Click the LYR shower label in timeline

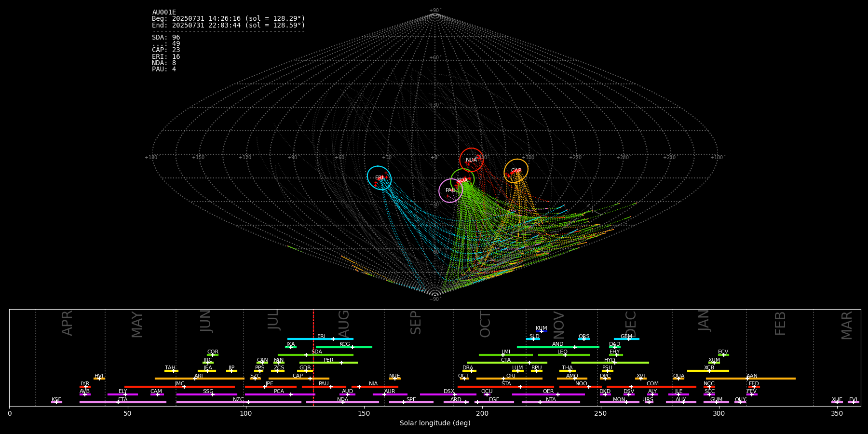point(85,384)
